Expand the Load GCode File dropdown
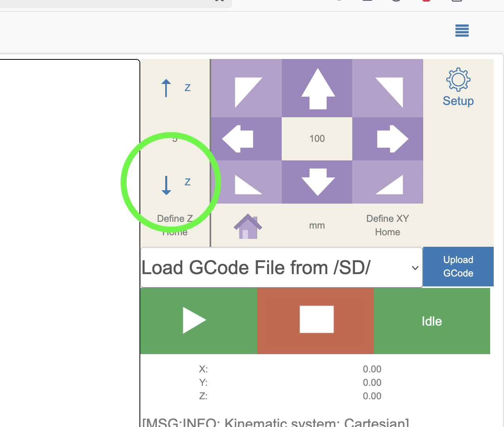504x427 pixels. (281, 268)
